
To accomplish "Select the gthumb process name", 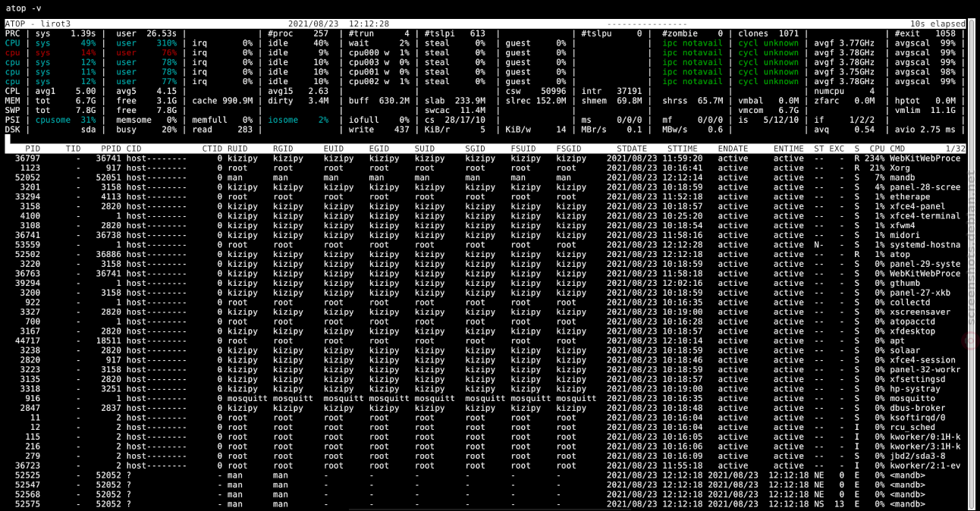I will tap(905, 283).
